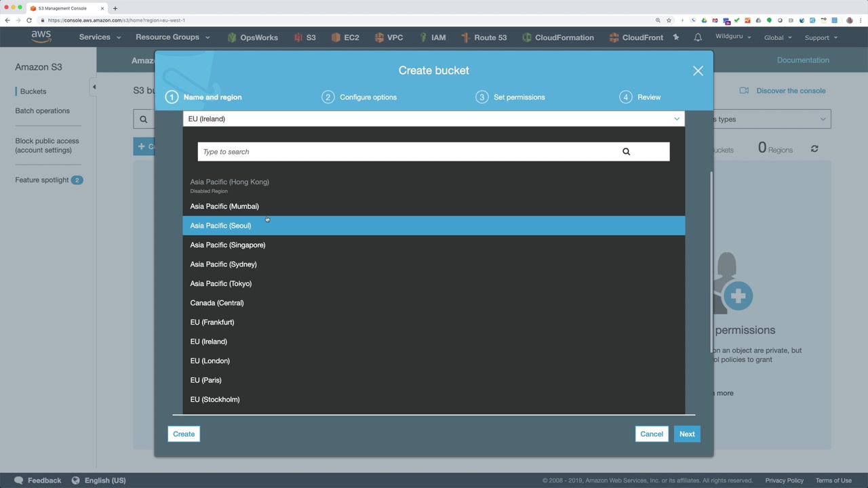Go to step 1 Name and region
Viewport: 868px width, 488px height.
204,97
